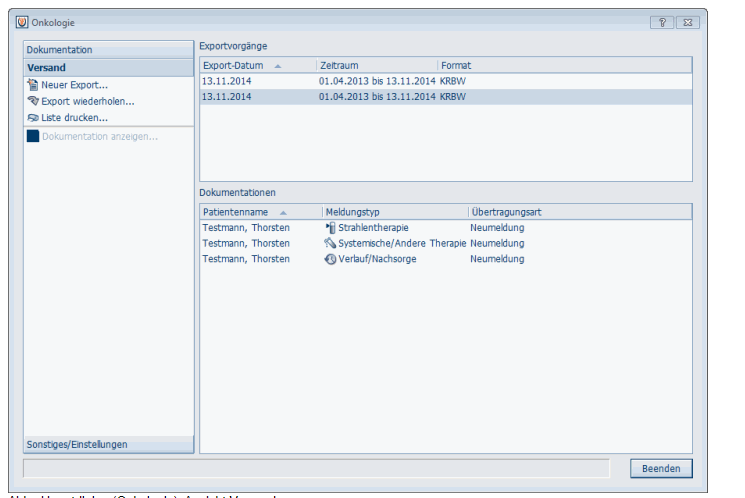Select Testmann, Thorsten in Systemische/Andere Therapie row
The height and width of the screenshot is (498, 745).
[x=246, y=243]
